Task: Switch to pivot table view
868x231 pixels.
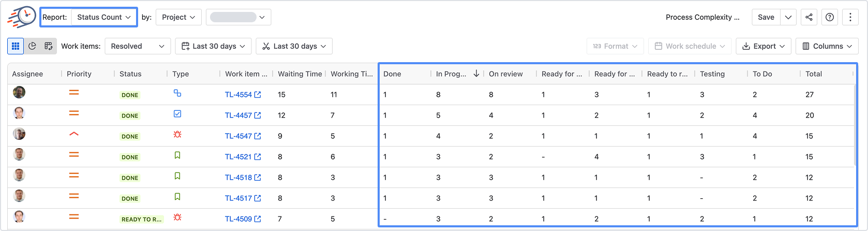Action: click(x=49, y=46)
